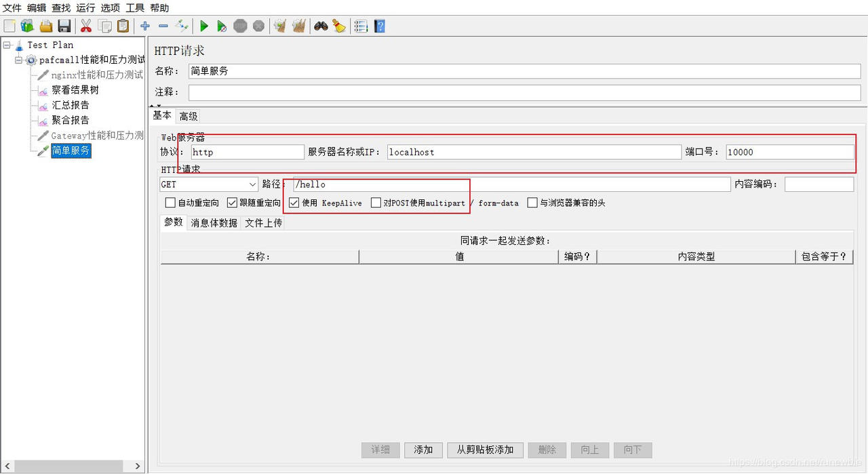Click the 名称 input field

pos(524,71)
